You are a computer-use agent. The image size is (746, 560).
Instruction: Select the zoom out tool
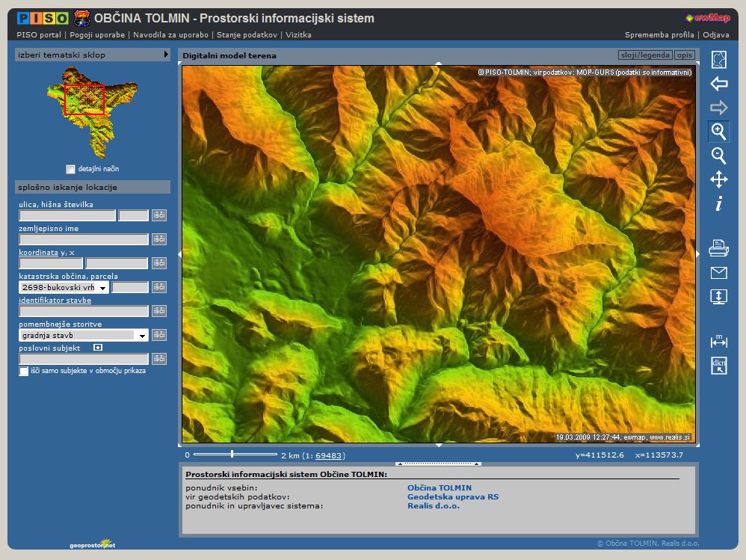click(718, 156)
